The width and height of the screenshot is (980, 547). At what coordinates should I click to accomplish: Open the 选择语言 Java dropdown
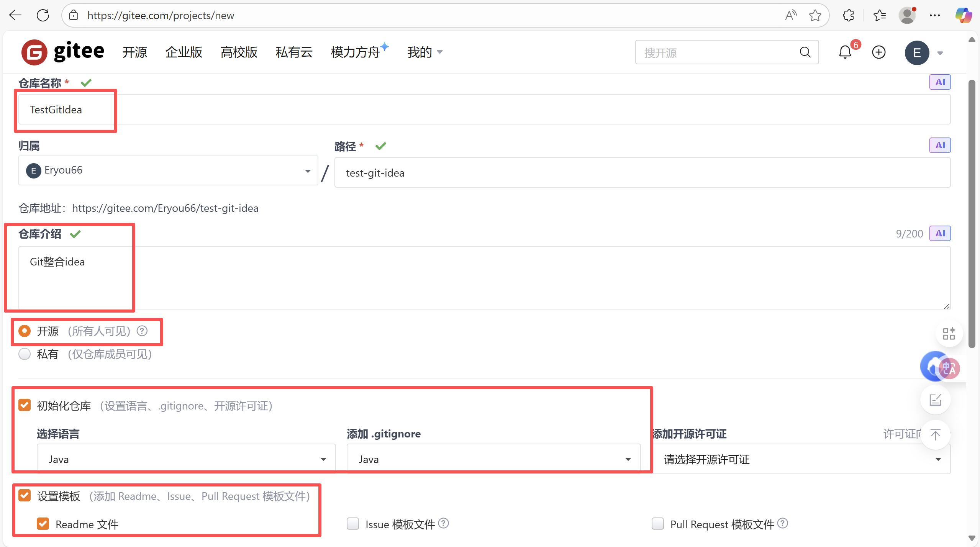coord(186,459)
